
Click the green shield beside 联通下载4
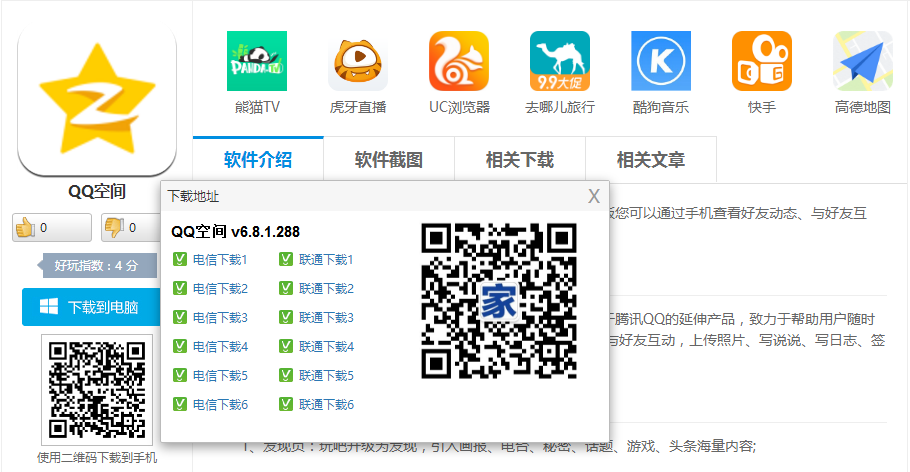[x=286, y=346]
